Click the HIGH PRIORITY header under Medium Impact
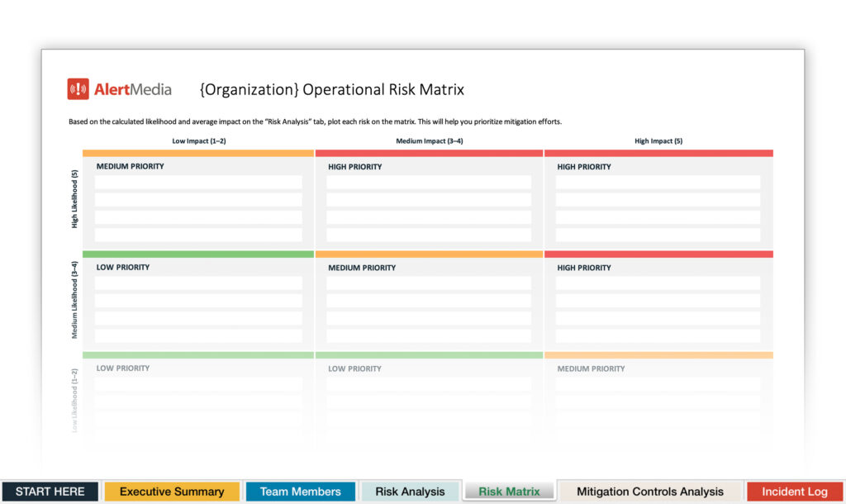 coord(355,166)
